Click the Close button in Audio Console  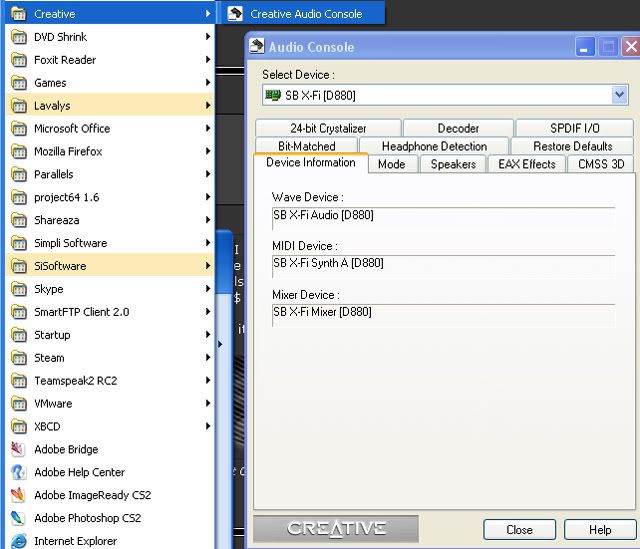tap(520, 529)
